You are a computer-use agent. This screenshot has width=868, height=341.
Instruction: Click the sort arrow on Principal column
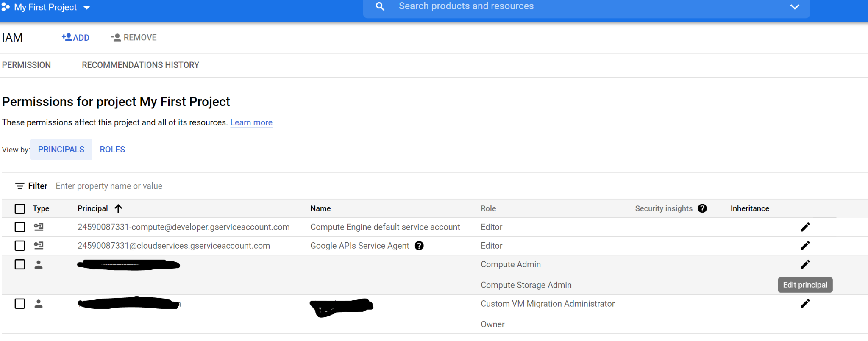(118, 208)
